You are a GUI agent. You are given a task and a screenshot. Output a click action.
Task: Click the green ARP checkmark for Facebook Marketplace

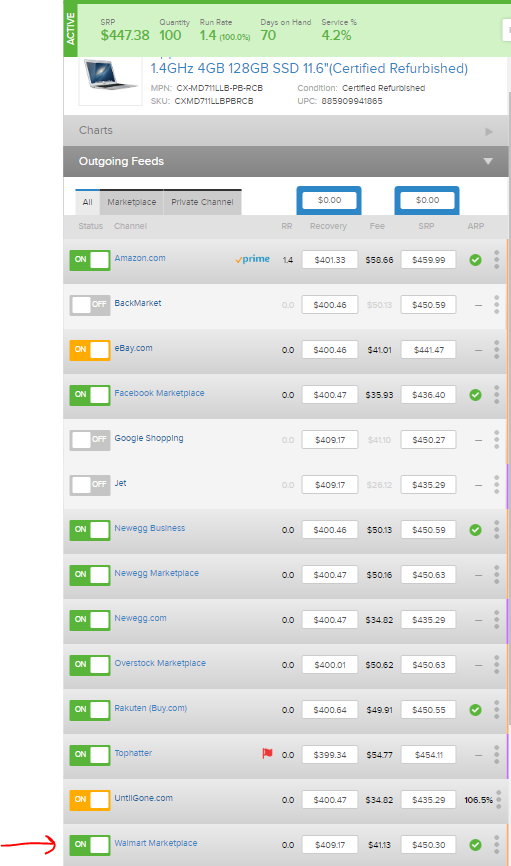pyautogui.click(x=475, y=395)
